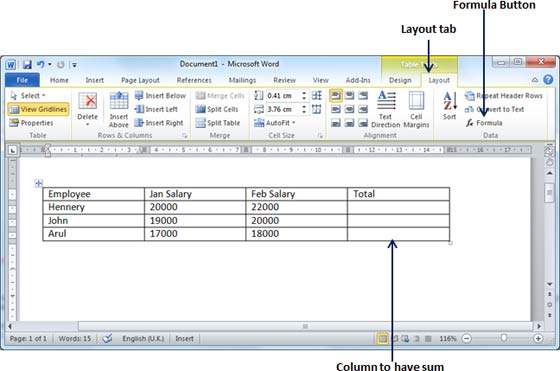
Task: Click Insert Right
Action: click(159, 123)
